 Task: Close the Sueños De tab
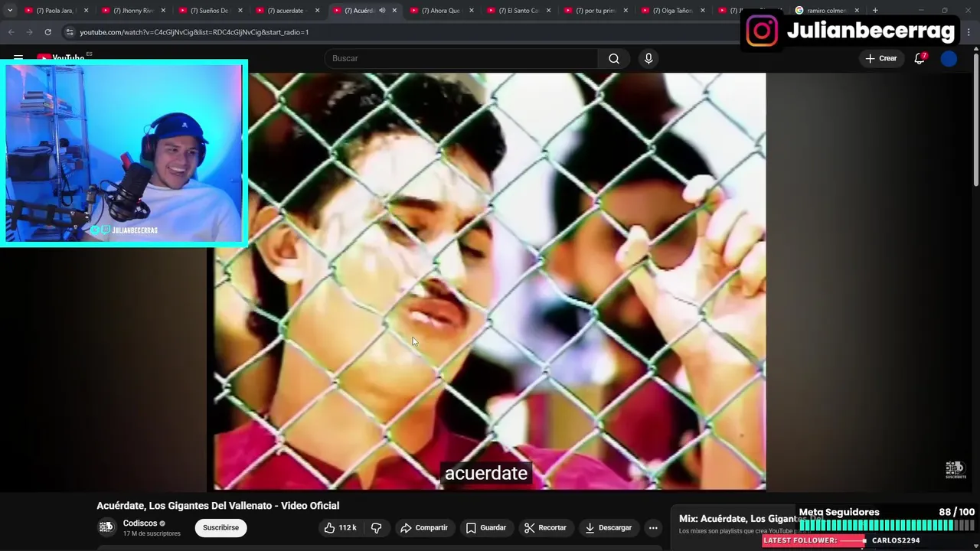coord(240,11)
